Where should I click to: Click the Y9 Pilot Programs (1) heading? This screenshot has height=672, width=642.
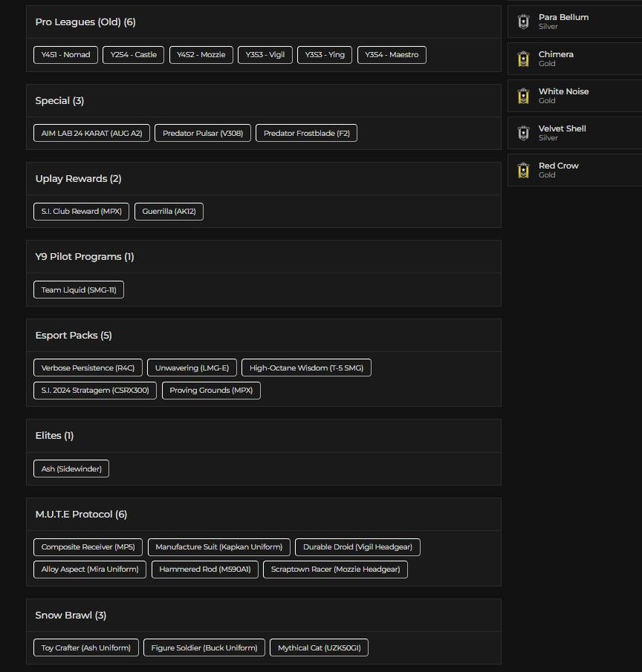pos(85,257)
